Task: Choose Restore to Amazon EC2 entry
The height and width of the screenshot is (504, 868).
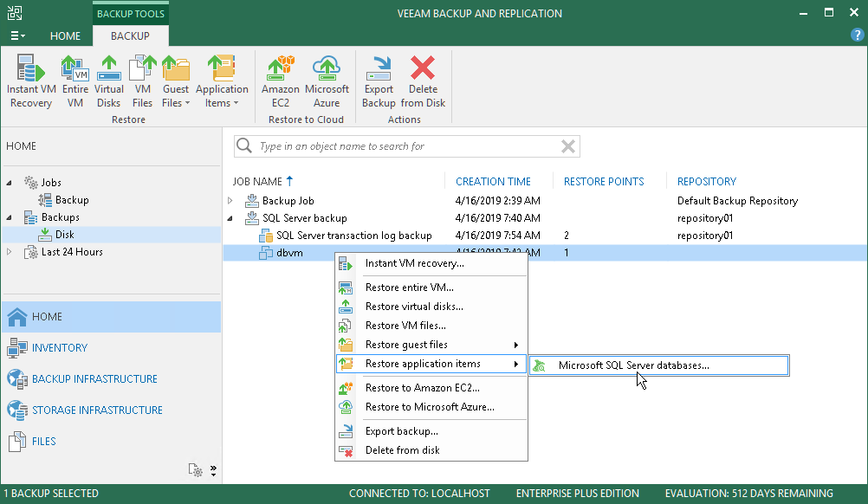Action: [x=431, y=388]
